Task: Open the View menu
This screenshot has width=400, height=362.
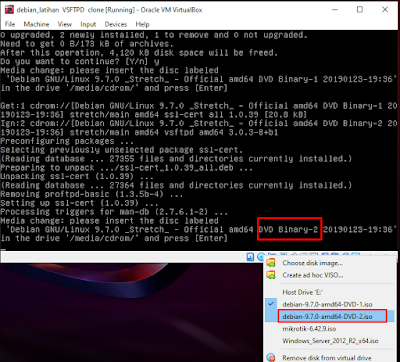Action: coord(65,24)
